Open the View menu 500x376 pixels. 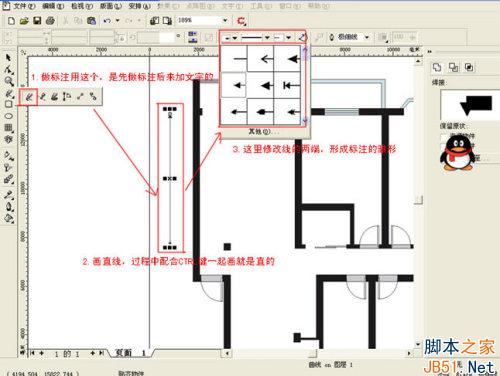pos(82,6)
